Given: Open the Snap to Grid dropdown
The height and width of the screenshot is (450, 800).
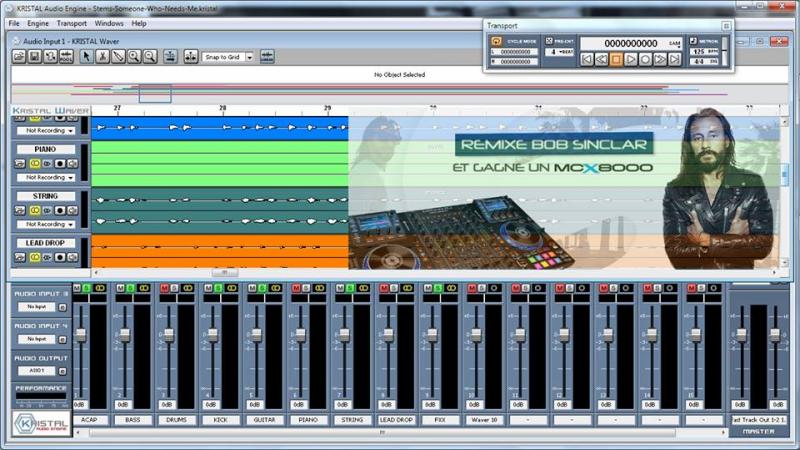Looking at the screenshot, I should pyautogui.click(x=249, y=57).
